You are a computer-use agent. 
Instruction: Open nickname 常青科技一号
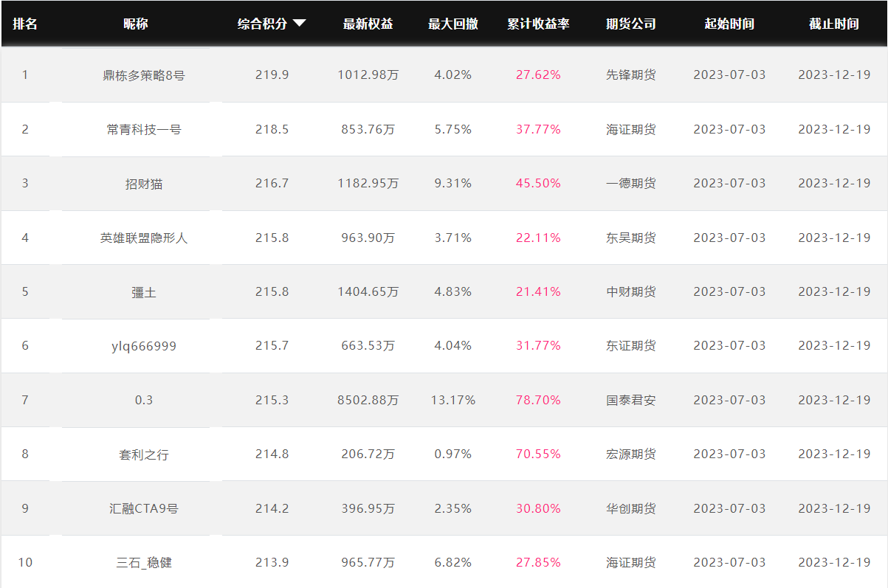pyautogui.click(x=144, y=129)
